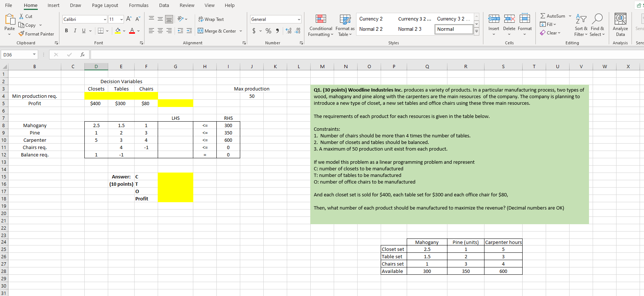Screen dimensions: 644x296
Task: Expand the Name Box dropdown arrow
Action: point(34,55)
